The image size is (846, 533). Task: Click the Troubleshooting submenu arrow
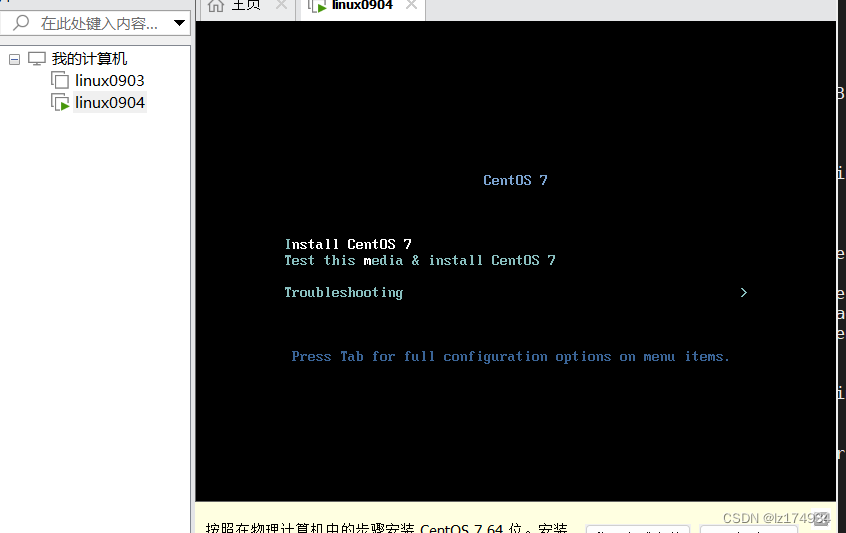[x=743, y=292]
